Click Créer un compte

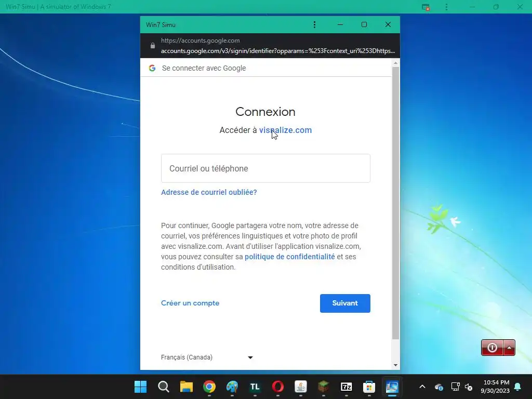click(190, 303)
